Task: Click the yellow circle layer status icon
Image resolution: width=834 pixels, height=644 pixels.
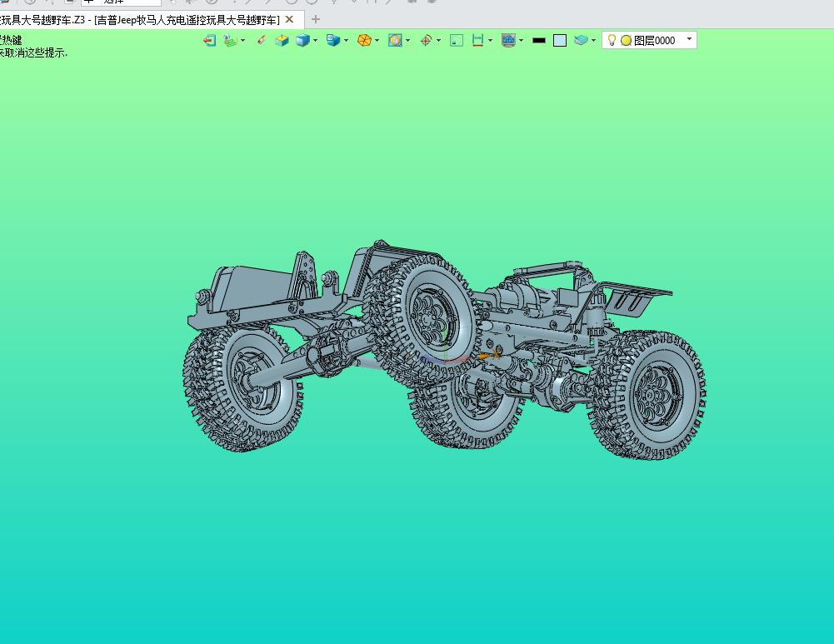Action: tap(626, 41)
